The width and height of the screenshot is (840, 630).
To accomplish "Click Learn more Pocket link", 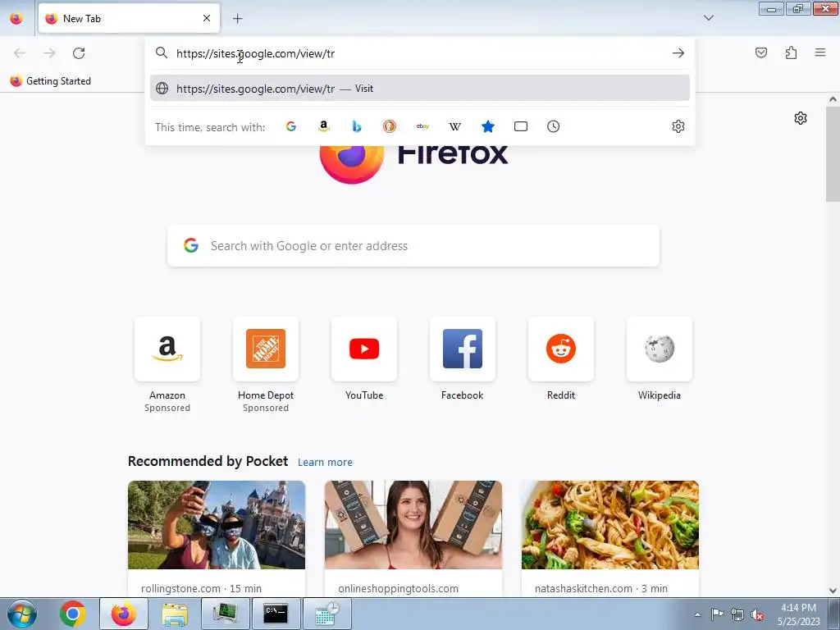I will click(325, 463).
